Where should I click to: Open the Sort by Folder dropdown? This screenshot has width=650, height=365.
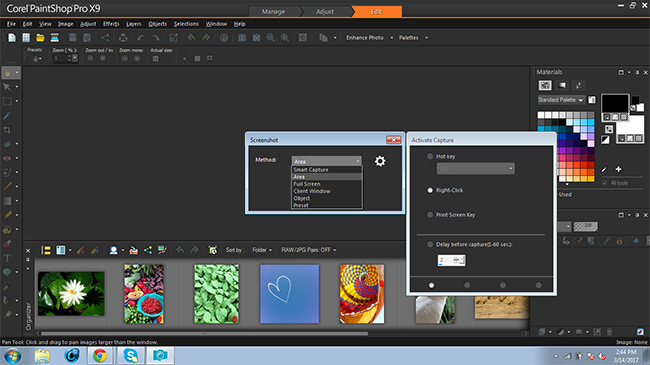(262, 250)
